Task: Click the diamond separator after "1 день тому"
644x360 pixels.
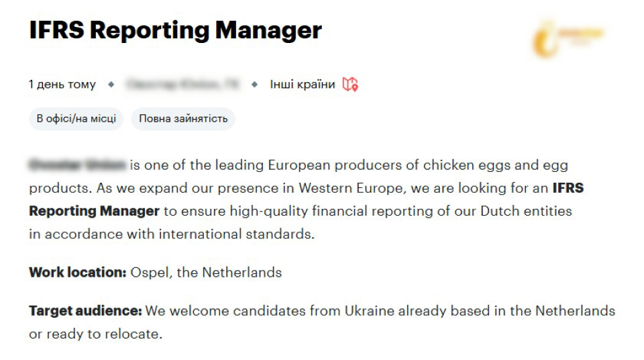Action: click(x=111, y=85)
